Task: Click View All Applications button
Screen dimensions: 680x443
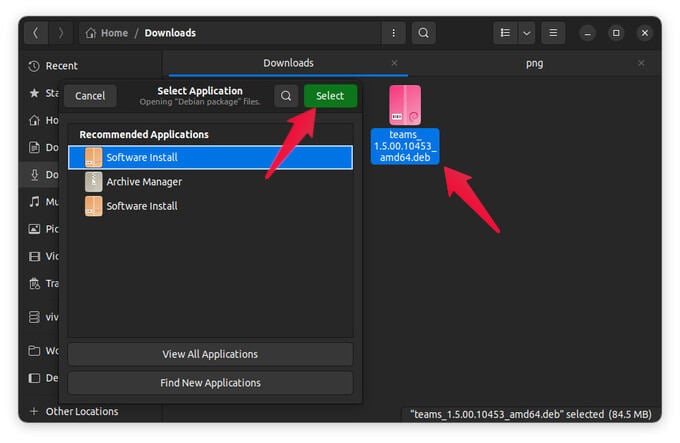Action: pos(210,354)
